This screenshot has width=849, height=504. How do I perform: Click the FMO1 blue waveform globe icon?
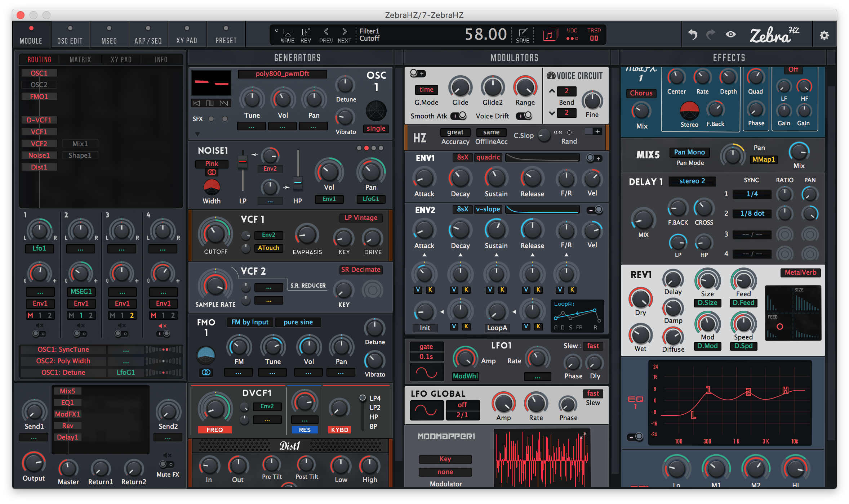click(x=206, y=356)
